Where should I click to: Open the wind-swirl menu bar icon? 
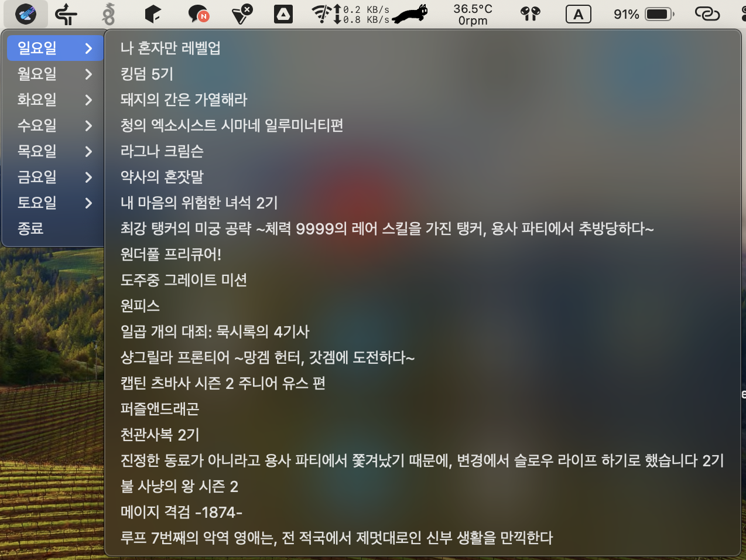point(66,14)
